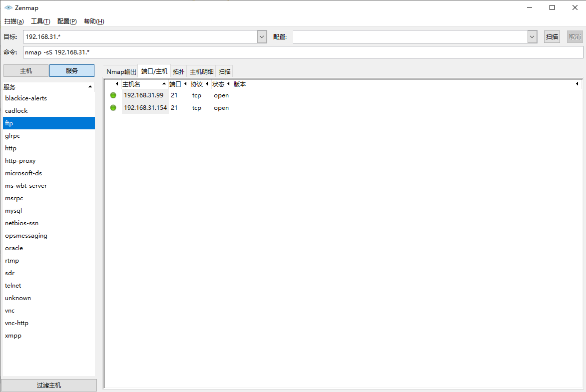Viewport: 586px width, 392px height.
Task: Show the 服务 services list button
Action: pos(72,70)
